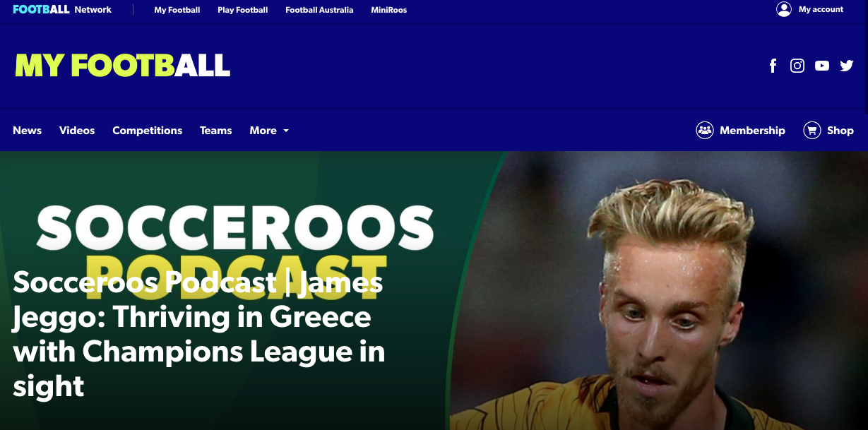Image resolution: width=868 pixels, height=430 pixels.
Task: Open the Twitter social icon
Action: pyautogui.click(x=847, y=66)
